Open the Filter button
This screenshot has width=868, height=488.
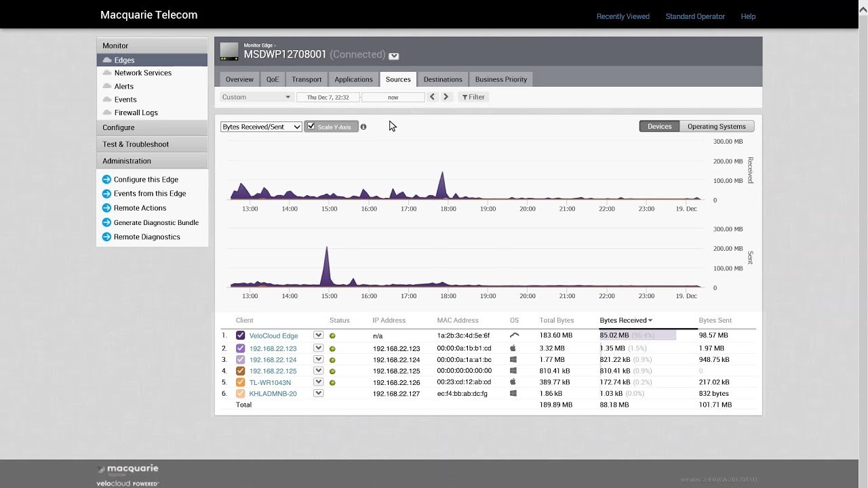pyautogui.click(x=473, y=97)
